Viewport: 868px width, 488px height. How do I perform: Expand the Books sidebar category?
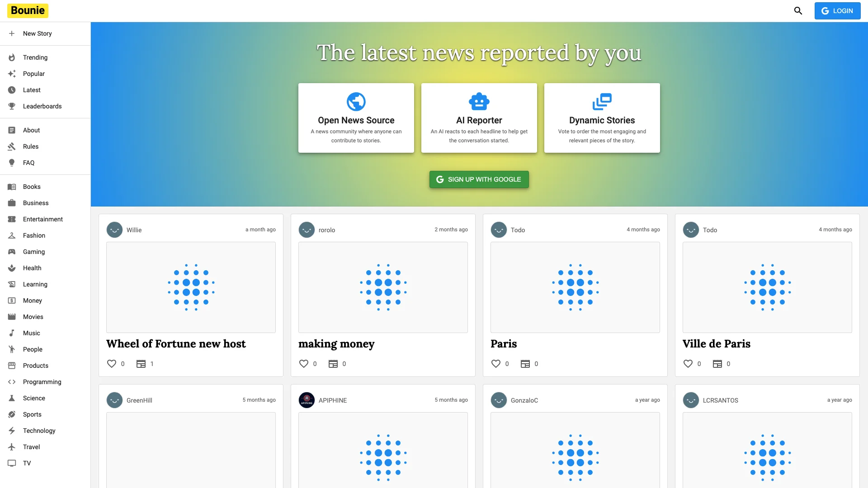pos(32,187)
